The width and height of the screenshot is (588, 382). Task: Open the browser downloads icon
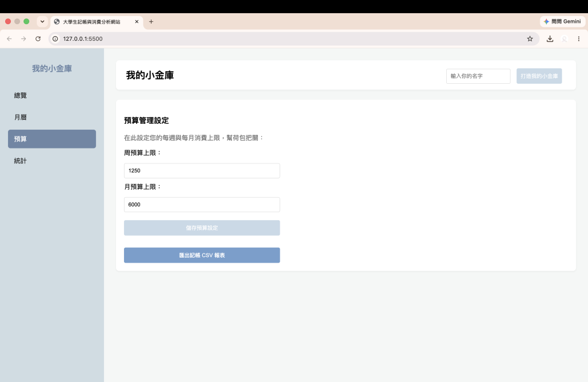550,38
